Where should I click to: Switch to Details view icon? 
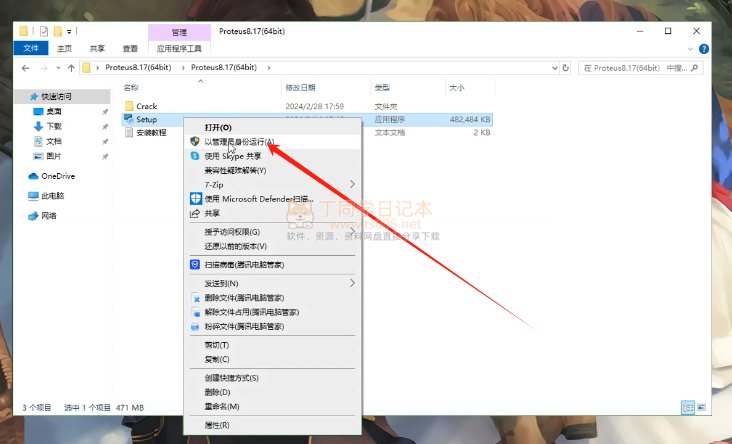click(x=688, y=407)
